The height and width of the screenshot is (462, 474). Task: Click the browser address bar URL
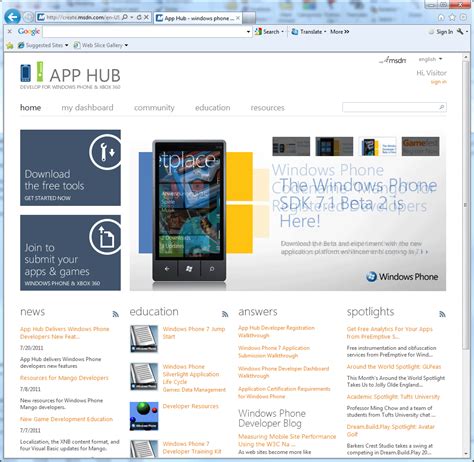(83, 17)
